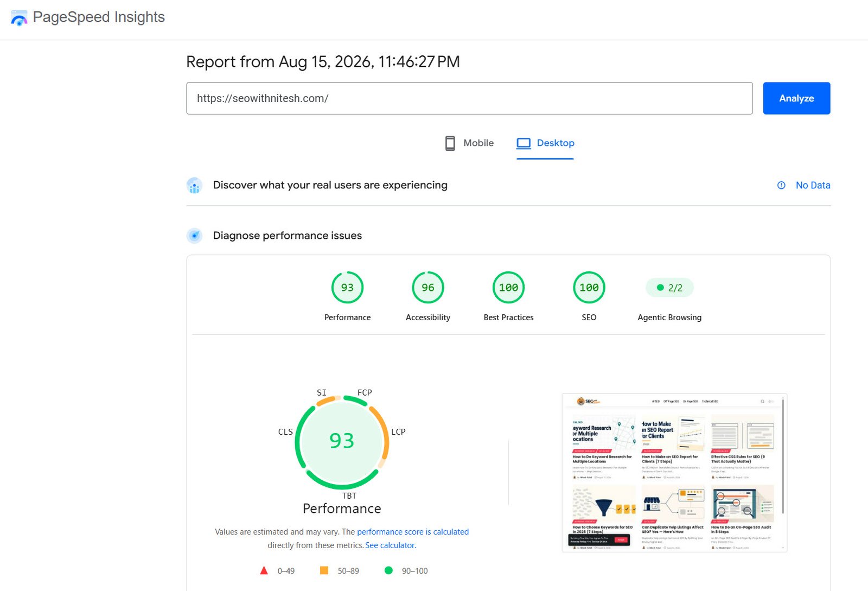This screenshot has height=591, width=868.
Task: Select the Performance 93 score gauge
Action: click(347, 288)
